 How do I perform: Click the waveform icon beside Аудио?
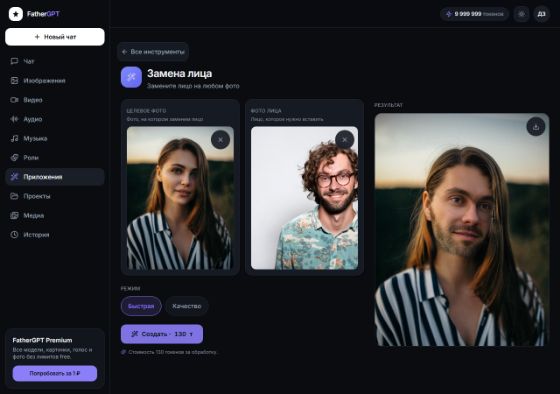(14, 119)
